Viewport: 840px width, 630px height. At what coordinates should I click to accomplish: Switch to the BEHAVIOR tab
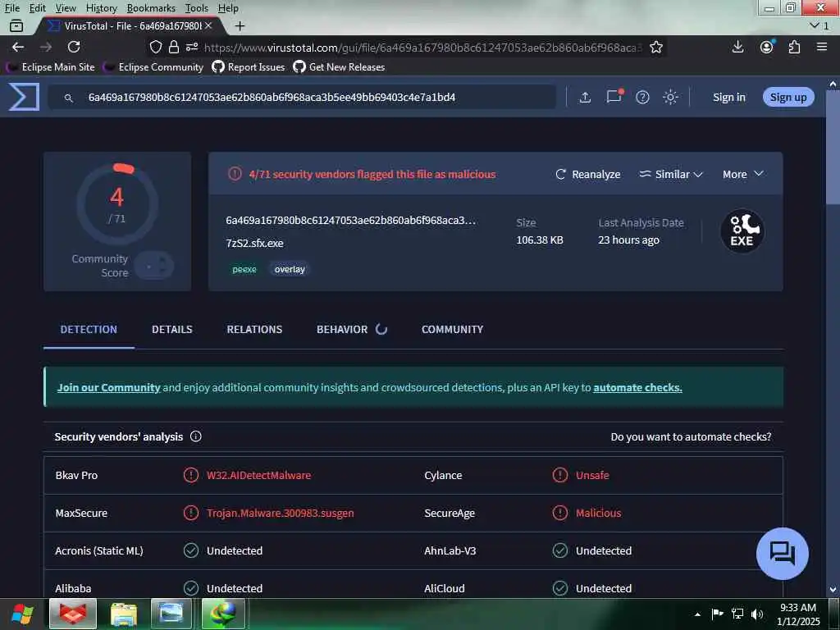coord(342,329)
